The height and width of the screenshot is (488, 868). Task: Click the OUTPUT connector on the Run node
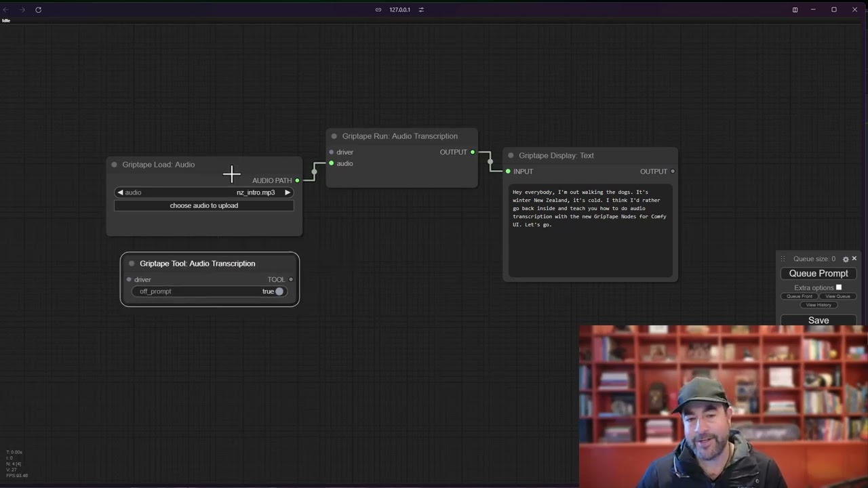click(473, 152)
